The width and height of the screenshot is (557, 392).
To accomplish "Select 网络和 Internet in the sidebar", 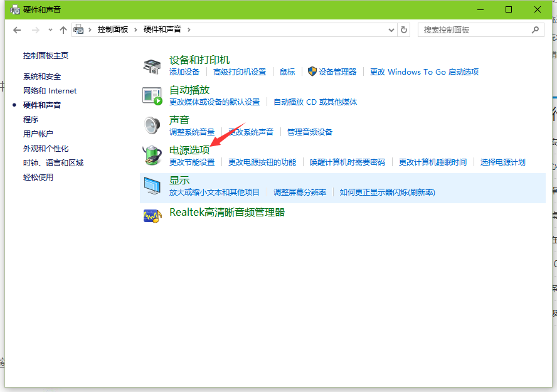I will pos(50,91).
